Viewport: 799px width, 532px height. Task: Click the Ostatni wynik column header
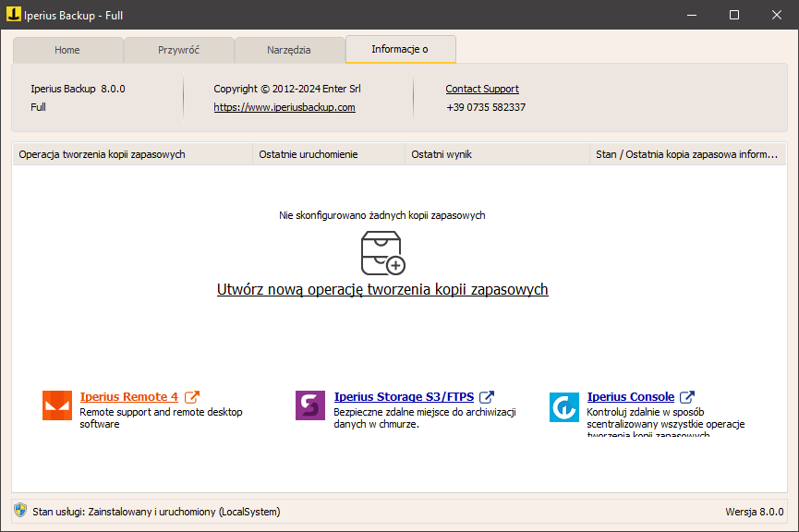click(497, 154)
